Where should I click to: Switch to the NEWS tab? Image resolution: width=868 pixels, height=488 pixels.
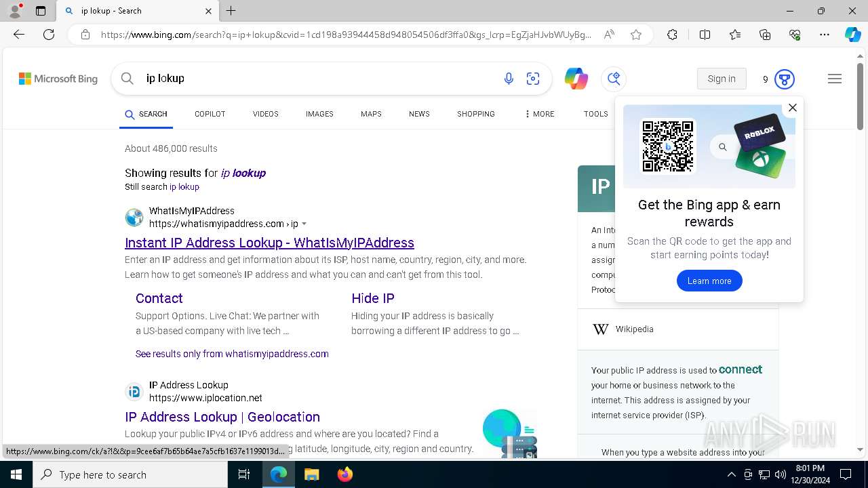419,114
